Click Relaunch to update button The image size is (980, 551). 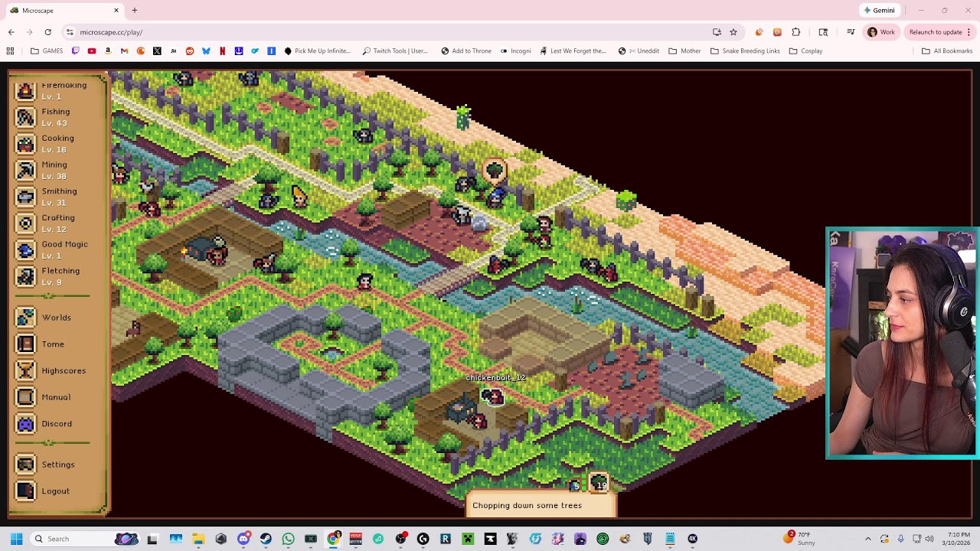pos(939,32)
